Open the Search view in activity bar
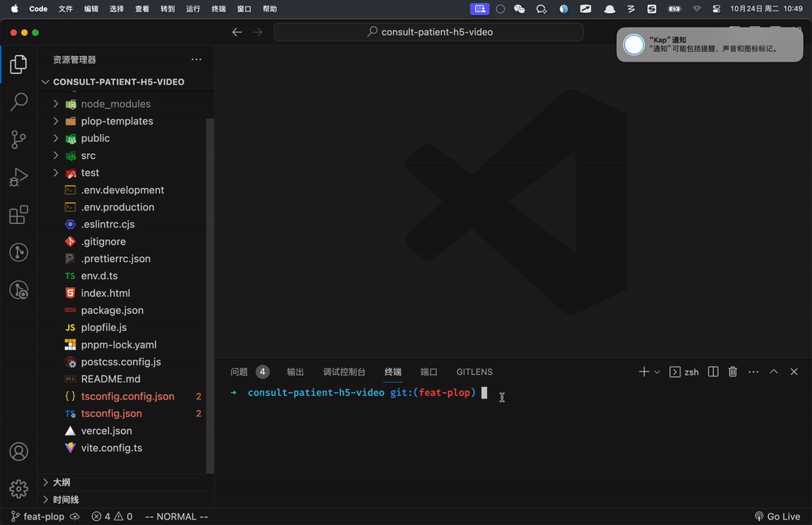The height and width of the screenshot is (525, 812). pyautogui.click(x=18, y=101)
